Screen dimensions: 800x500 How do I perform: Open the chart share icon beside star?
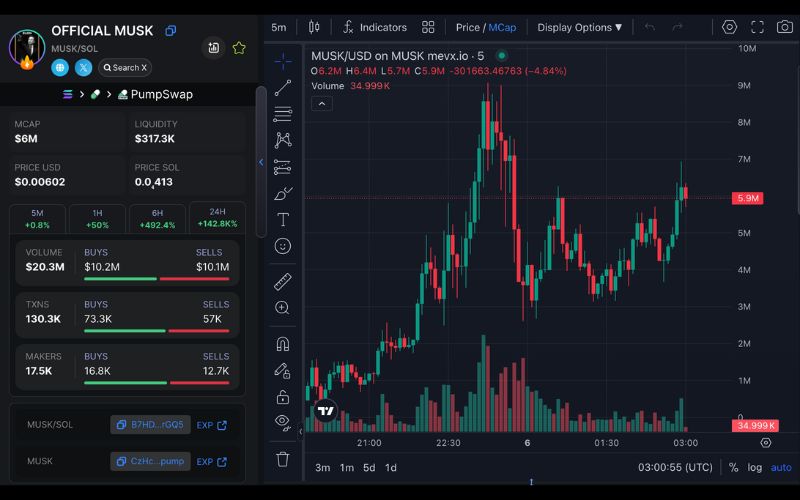[x=213, y=48]
